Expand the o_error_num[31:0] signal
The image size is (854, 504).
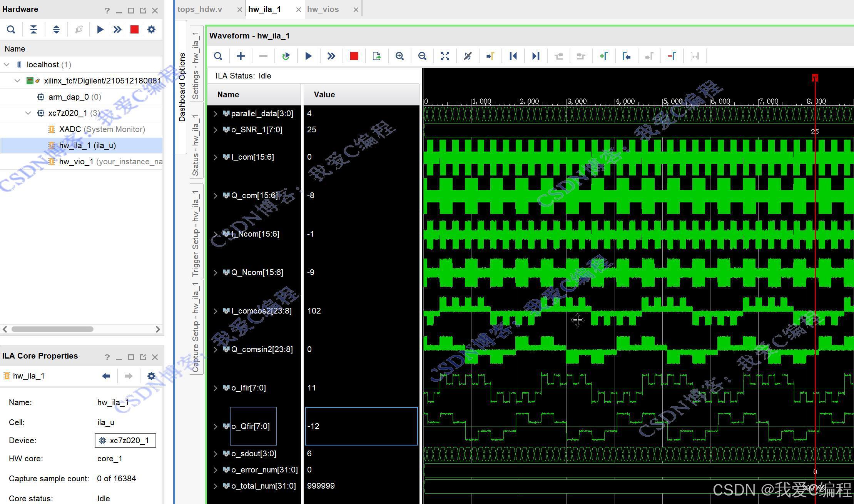click(216, 470)
